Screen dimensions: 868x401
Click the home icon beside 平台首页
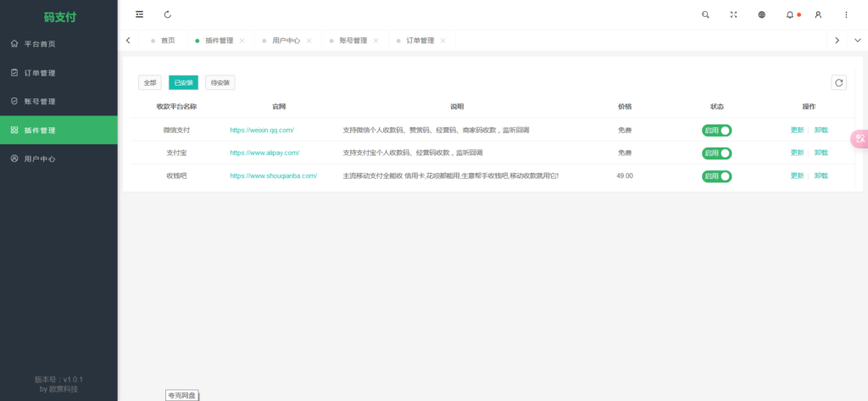point(14,44)
